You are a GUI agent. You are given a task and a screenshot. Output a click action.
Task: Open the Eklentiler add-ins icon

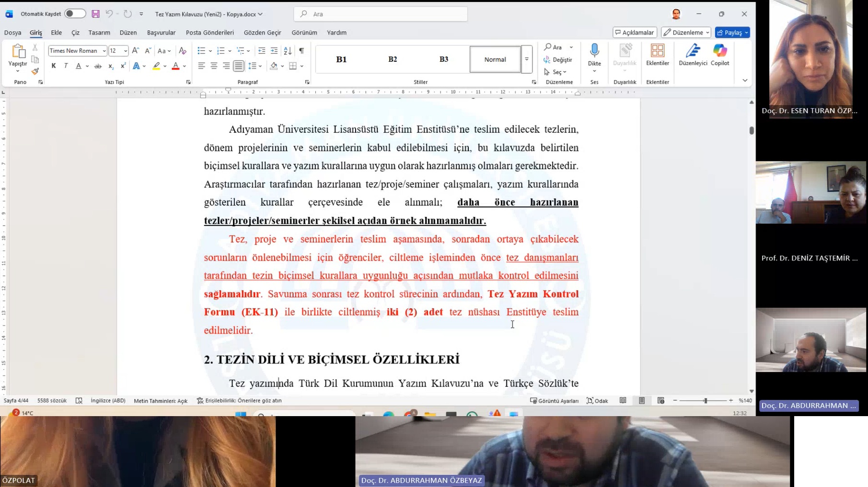pyautogui.click(x=657, y=51)
